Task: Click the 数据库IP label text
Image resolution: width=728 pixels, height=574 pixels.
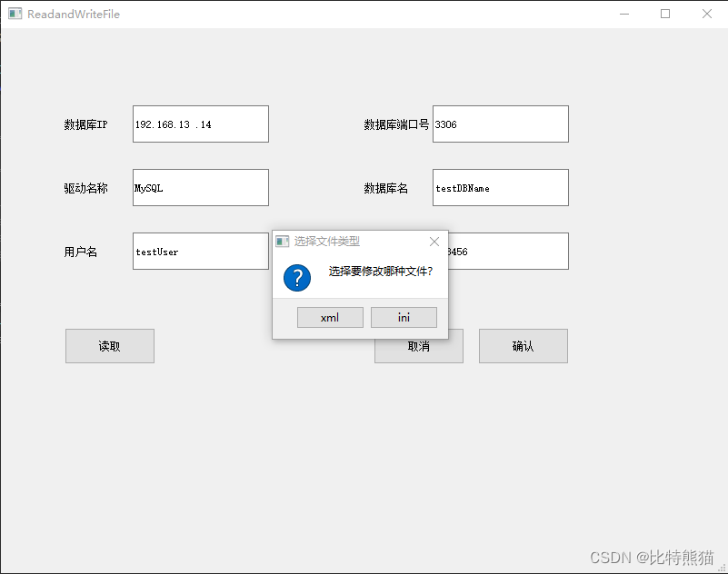Action: point(85,124)
